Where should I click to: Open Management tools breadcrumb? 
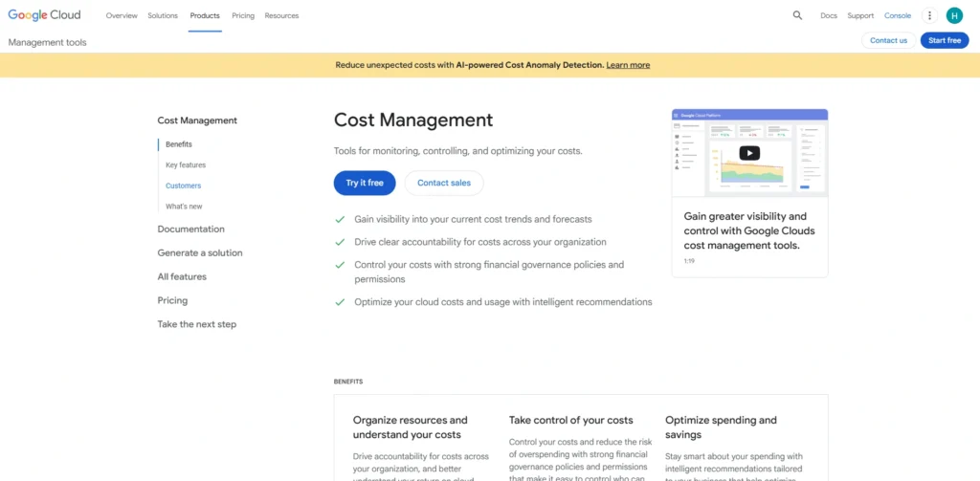48,42
